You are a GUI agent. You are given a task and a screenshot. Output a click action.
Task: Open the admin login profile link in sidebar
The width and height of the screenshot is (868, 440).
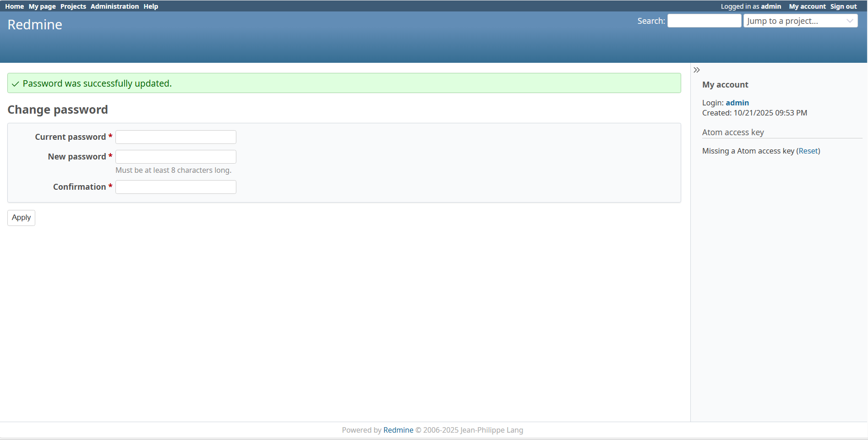coord(737,103)
